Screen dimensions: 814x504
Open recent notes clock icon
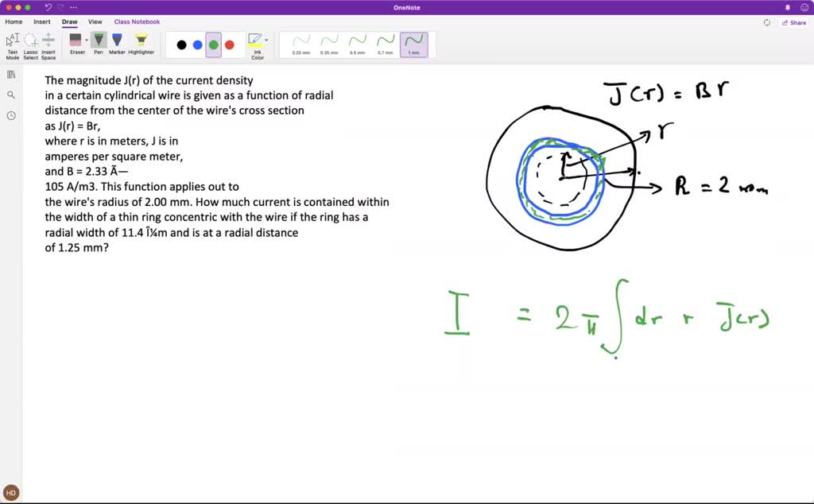point(11,116)
